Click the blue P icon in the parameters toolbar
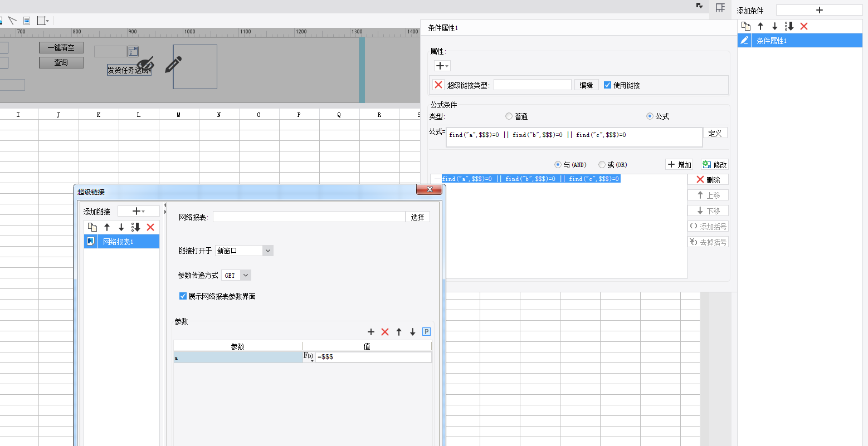This screenshot has height=446, width=868. 426,332
